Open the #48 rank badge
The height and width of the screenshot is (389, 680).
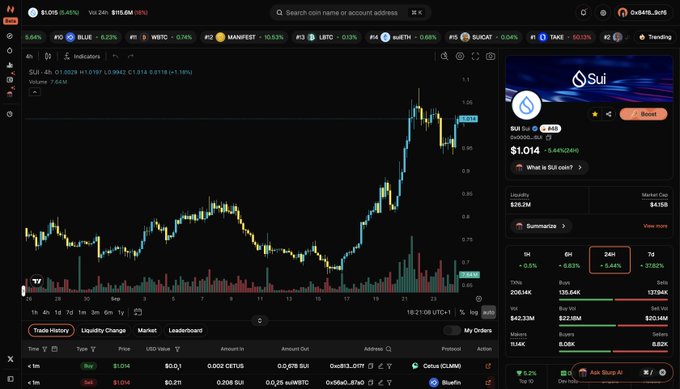coord(550,128)
